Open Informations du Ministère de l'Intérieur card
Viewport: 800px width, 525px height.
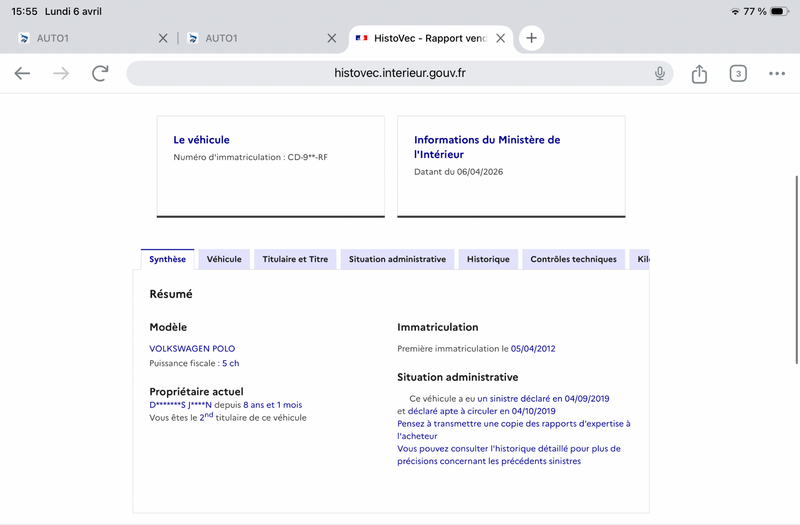pos(511,165)
